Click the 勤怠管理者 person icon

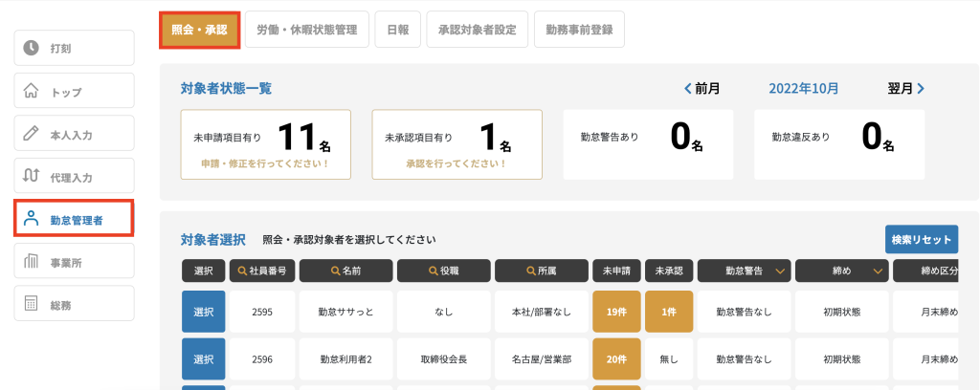(31, 218)
